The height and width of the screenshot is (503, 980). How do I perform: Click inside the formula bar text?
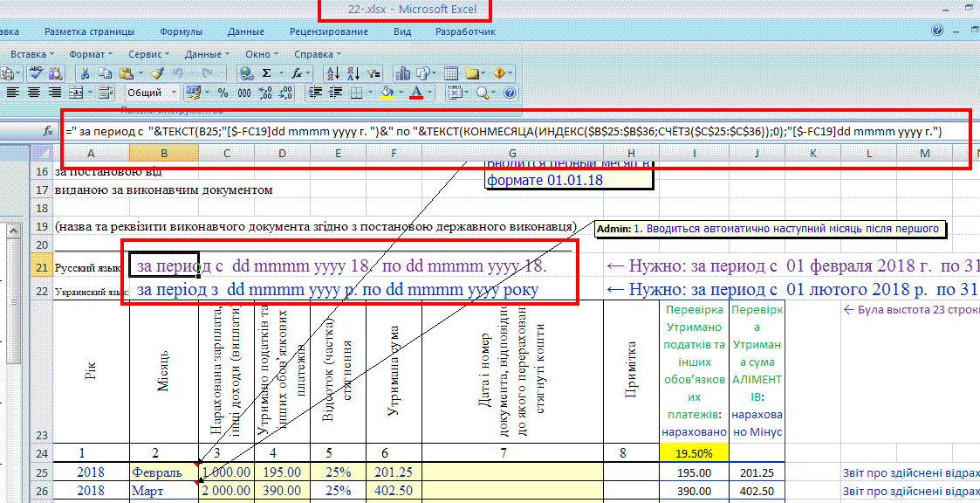coord(504,132)
